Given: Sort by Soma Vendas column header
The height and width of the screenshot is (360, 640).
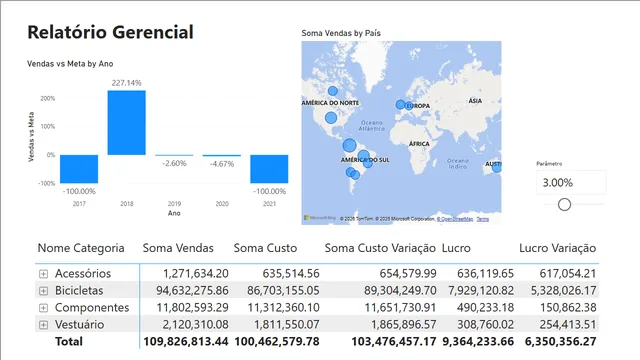Looking at the screenshot, I should click(178, 248).
